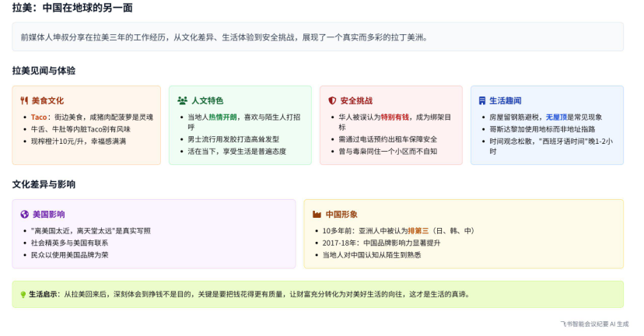Click the orange highlighted text 排第三
This screenshot has height=336, width=644.
tap(419, 230)
